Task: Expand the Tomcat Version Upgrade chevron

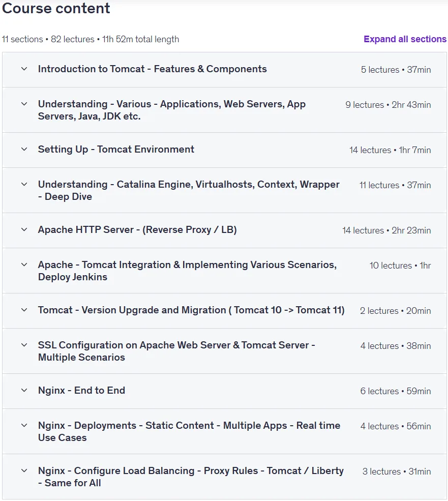Action: click(x=24, y=310)
